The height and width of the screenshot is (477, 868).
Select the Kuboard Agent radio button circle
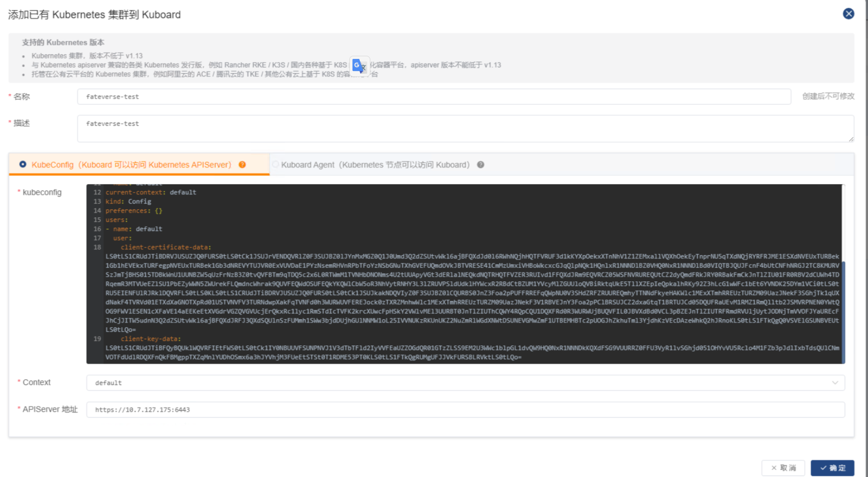click(276, 165)
